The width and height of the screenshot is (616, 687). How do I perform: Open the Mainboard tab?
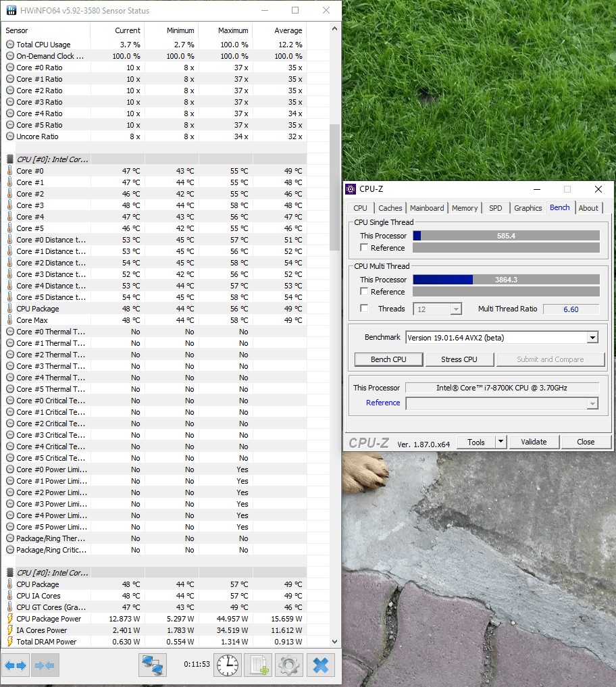pyautogui.click(x=427, y=208)
